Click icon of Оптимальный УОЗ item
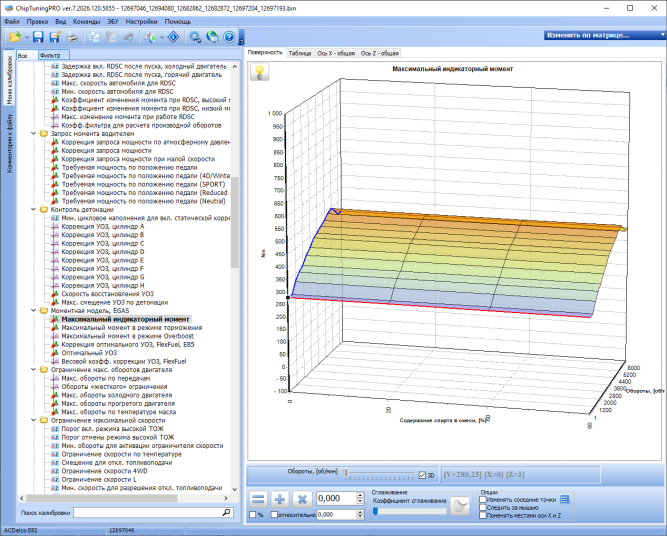The width and height of the screenshot is (667, 536). [54, 353]
